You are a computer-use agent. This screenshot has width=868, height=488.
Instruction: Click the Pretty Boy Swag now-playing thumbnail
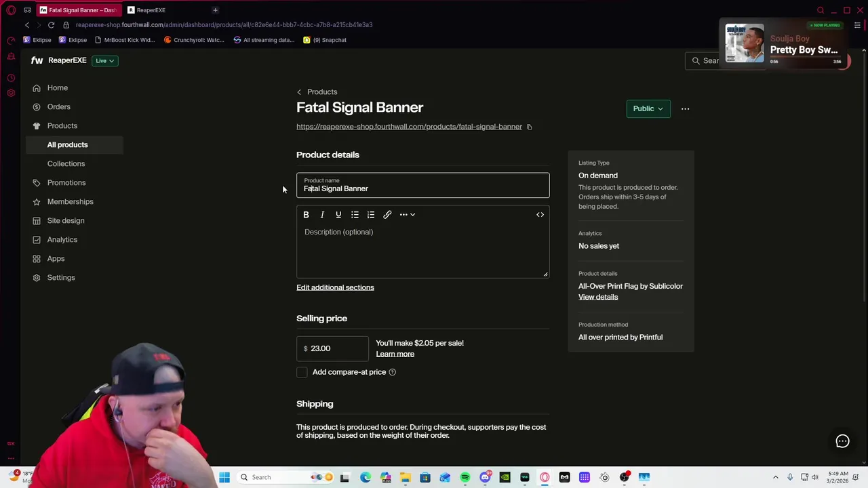click(745, 43)
